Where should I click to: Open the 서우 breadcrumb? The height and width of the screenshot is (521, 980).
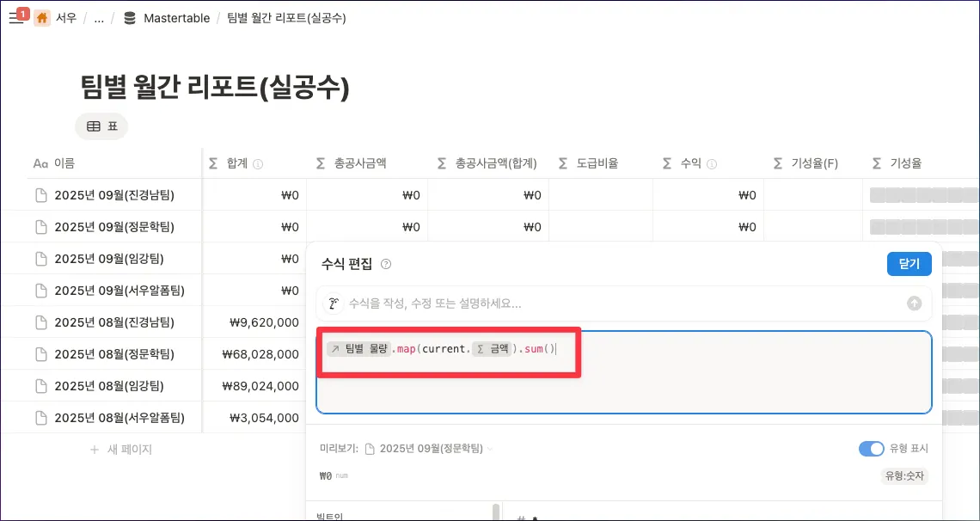tap(65, 18)
